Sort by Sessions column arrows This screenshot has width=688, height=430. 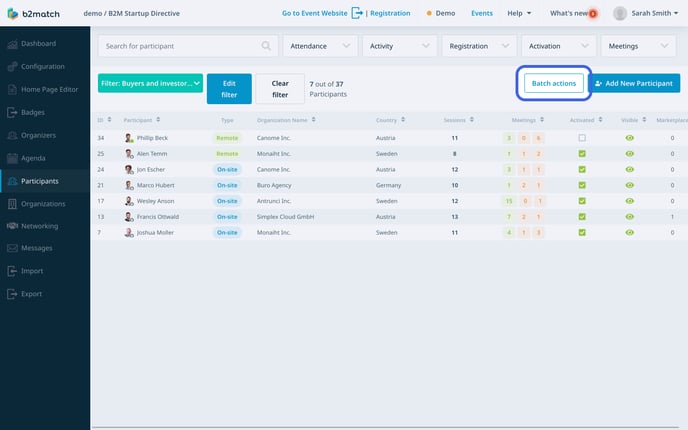point(472,119)
